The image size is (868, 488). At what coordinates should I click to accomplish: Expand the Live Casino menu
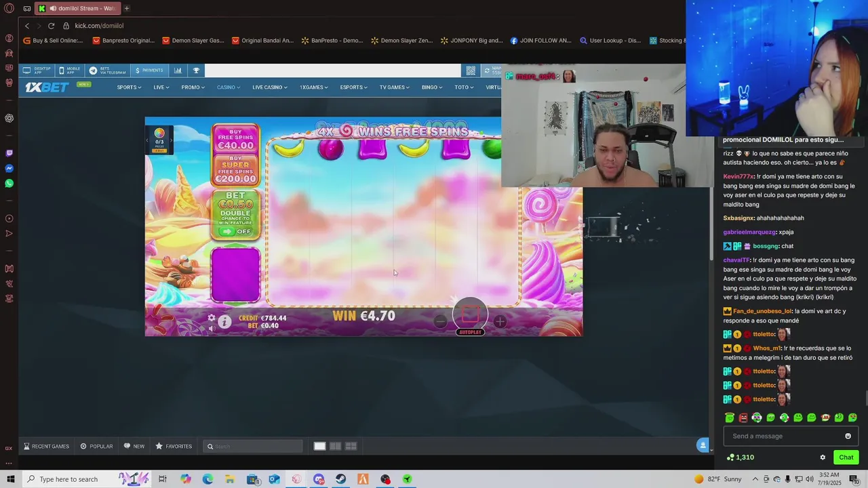(270, 87)
